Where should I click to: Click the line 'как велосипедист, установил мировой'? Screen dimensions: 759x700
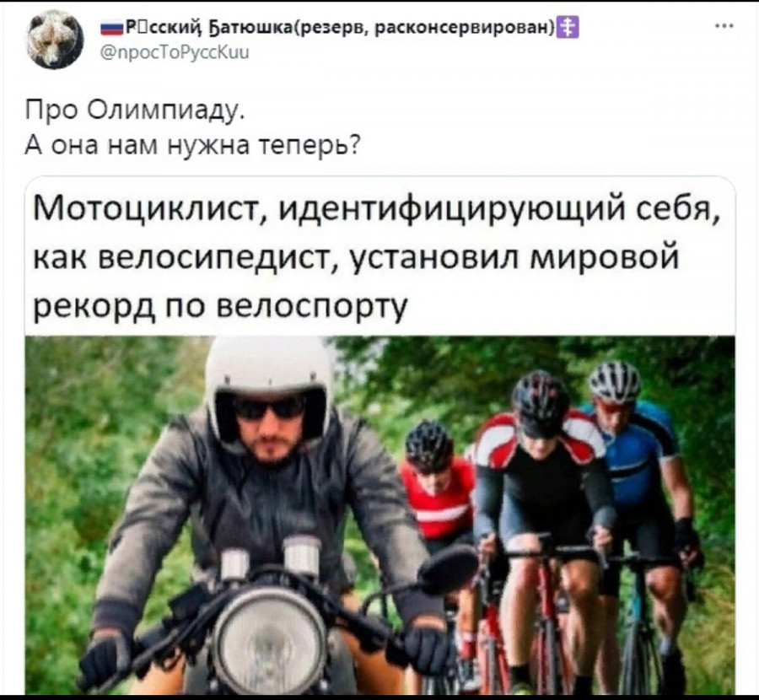click(x=356, y=258)
